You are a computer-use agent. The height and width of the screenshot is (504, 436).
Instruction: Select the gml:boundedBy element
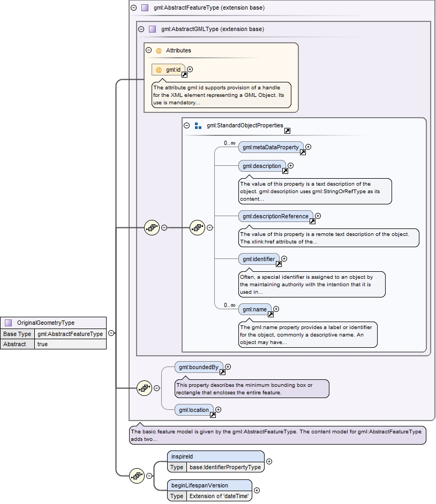click(199, 367)
